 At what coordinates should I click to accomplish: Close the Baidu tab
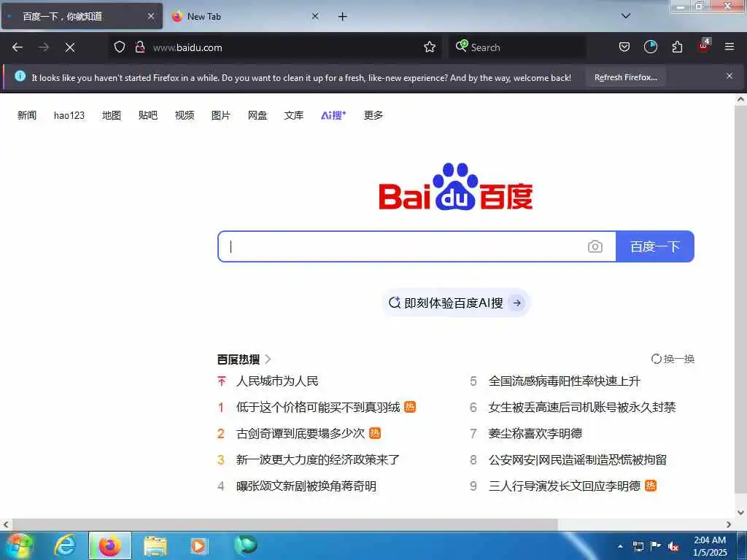coord(151,16)
